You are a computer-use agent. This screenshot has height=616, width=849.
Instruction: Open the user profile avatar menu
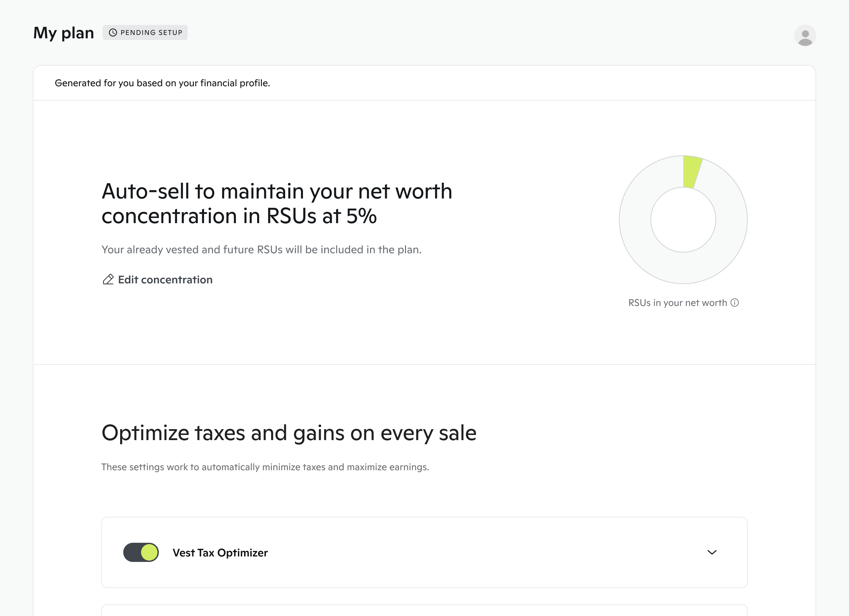click(805, 36)
